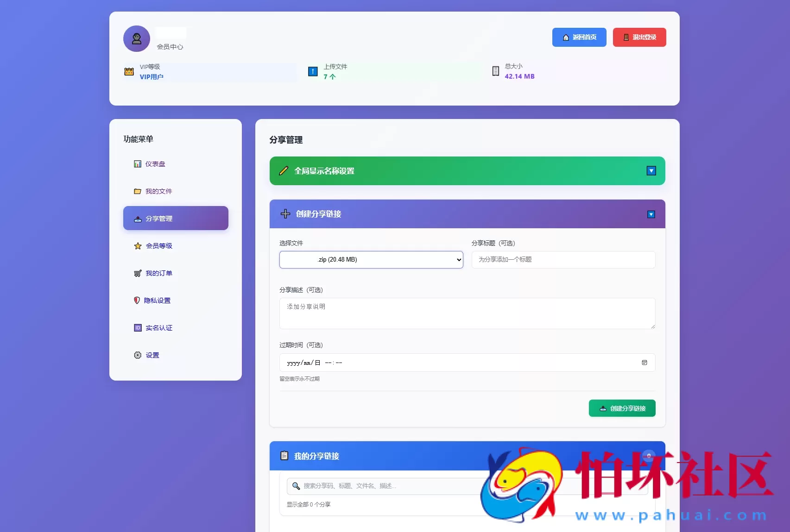The width and height of the screenshot is (790, 532).
Task: Open 实名认证 from the sidebar
Action: point(159,328)
